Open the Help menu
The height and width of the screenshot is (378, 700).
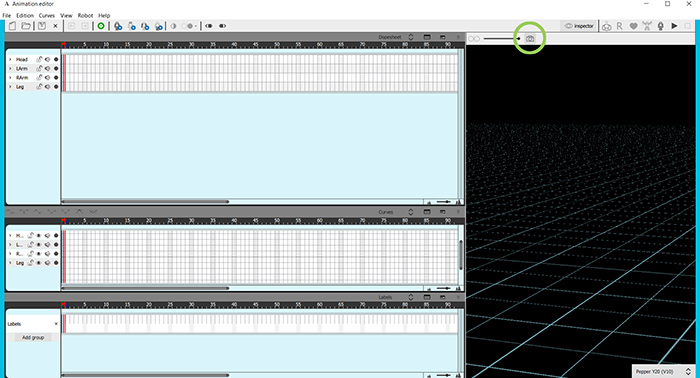tap(104, 15)
